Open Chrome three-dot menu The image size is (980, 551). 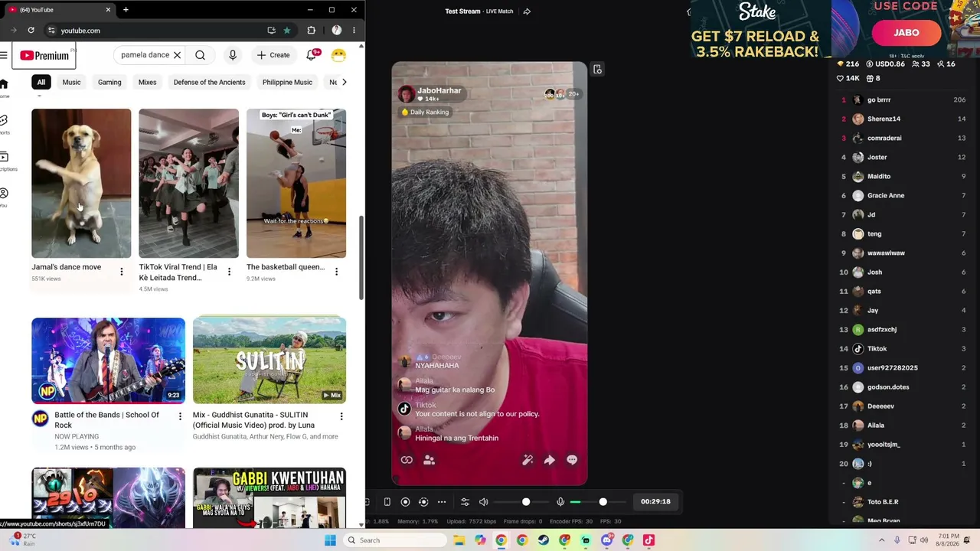click(x=354, y=31)
